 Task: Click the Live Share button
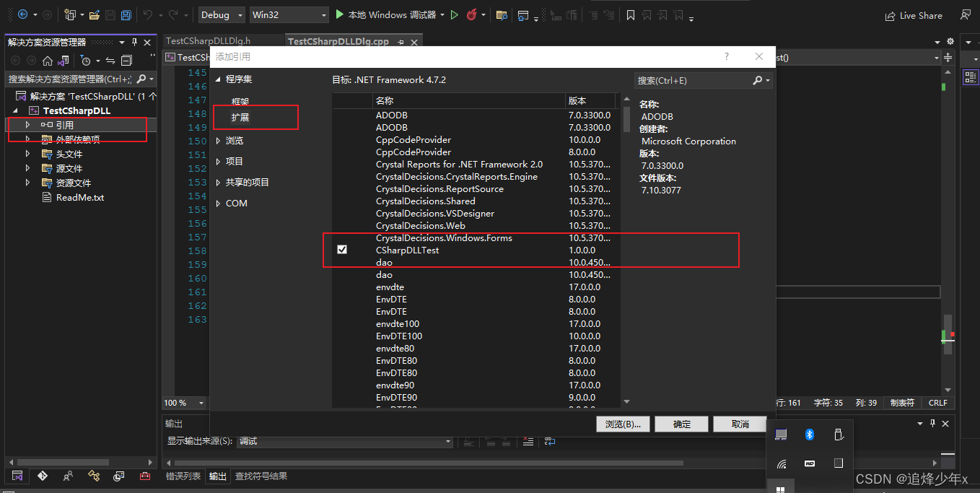(914, 15)
